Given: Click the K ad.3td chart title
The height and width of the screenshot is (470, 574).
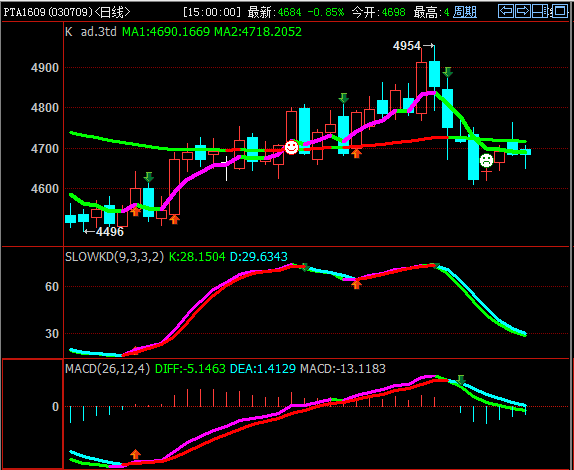Looking at the screenshot, I should click(91, 31).
